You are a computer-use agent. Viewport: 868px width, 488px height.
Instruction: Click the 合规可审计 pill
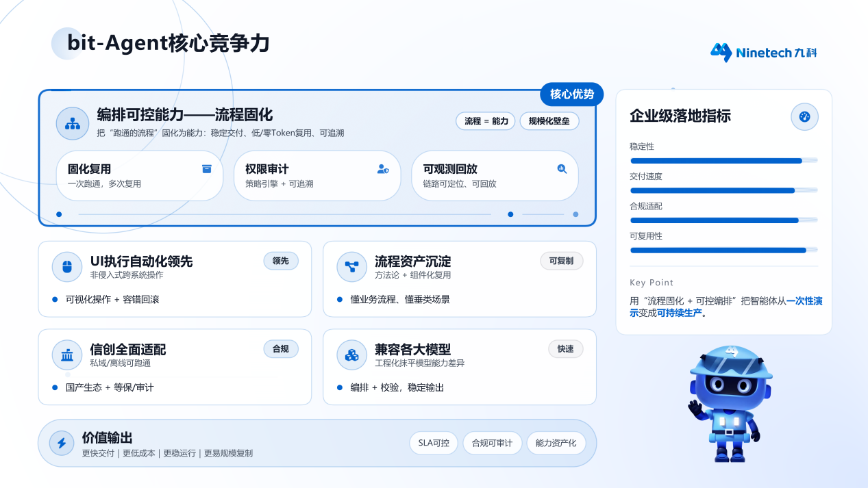[492, 443]
